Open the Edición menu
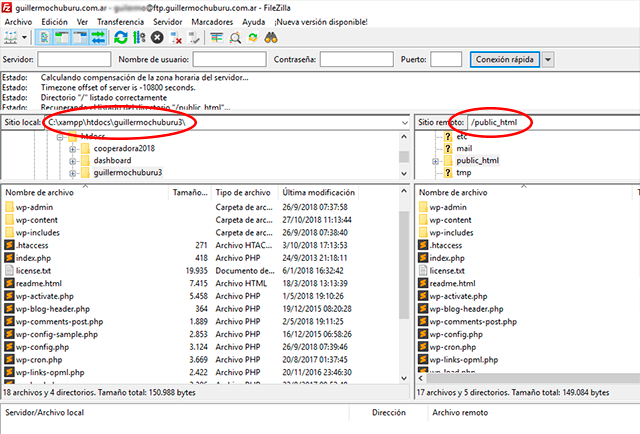The height and width of the screenshot is (434, 640). (x=54, y=22)
